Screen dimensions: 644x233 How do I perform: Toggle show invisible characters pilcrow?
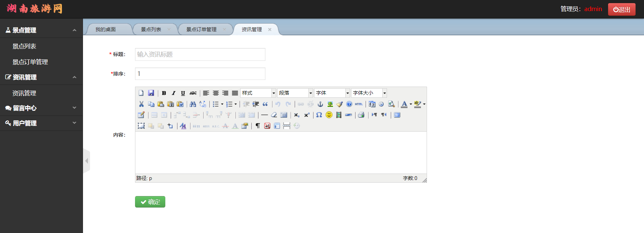(258, 126)
